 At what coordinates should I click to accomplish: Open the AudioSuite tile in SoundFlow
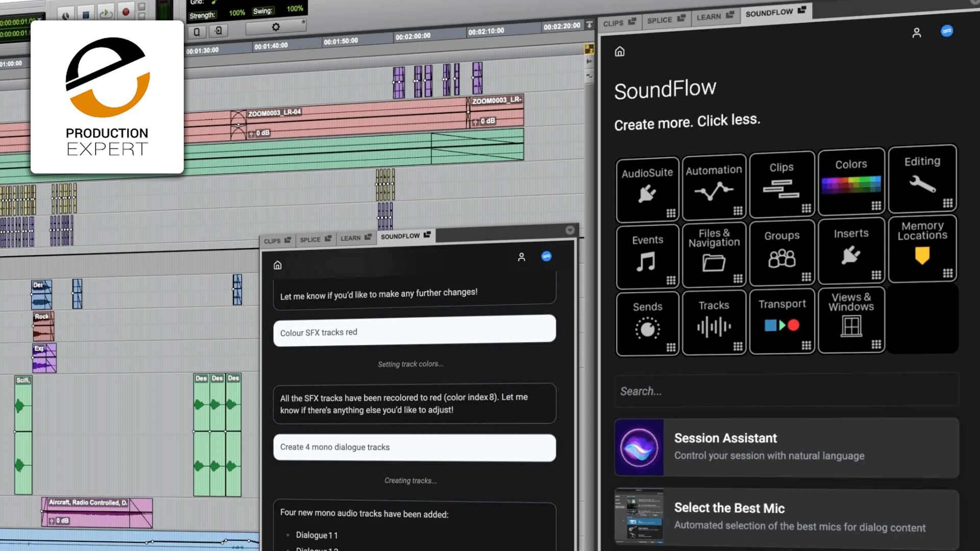647,189
